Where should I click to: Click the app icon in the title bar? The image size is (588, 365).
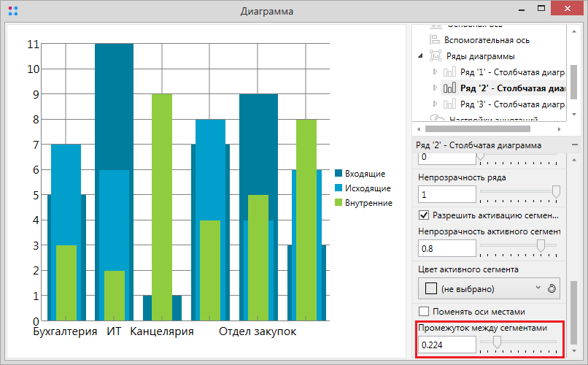tap(12, 12)
